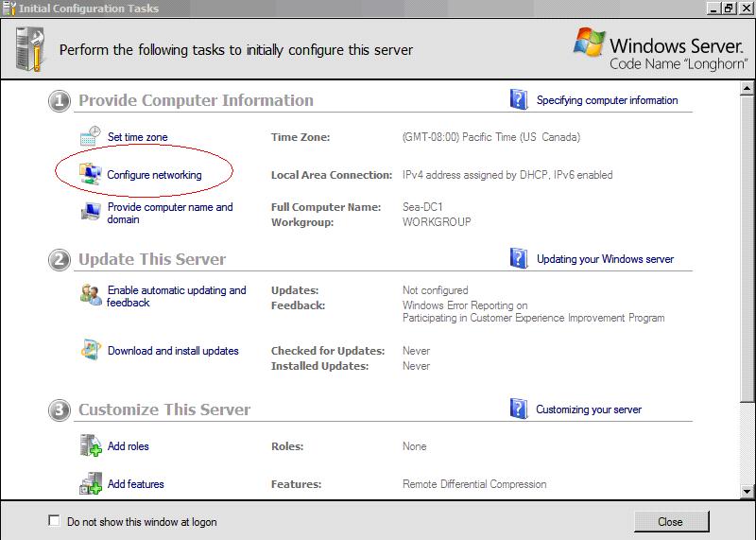This screenshot has width=756, height=540.
Task: Click the Add features icon
Action: pos(91,484)
